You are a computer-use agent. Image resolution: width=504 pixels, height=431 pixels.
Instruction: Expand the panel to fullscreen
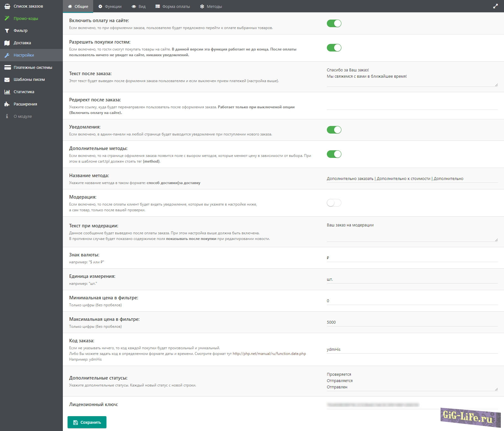[x=495, y=6]
